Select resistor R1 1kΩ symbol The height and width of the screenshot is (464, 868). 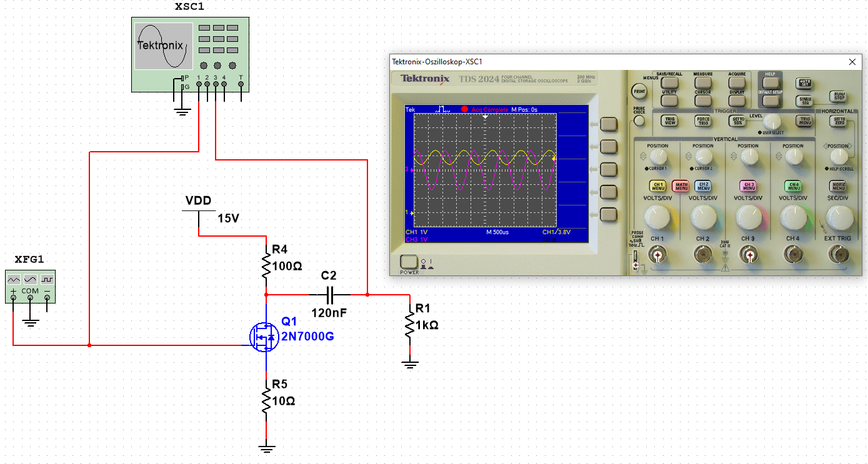tap(409, 325)
